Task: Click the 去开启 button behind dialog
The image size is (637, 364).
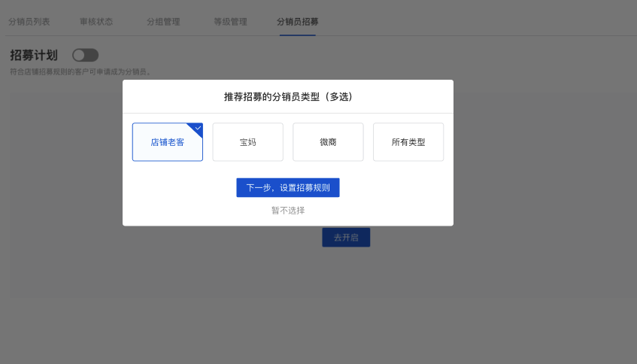Action: click(x=346, y=237)
